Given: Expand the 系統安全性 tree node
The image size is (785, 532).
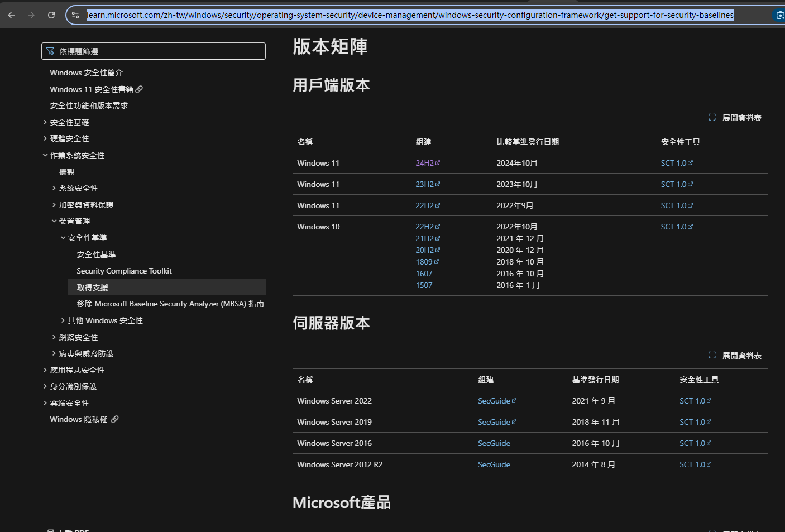Looking at the screenshot, I should pyautogui.click(x=54, y=188).
